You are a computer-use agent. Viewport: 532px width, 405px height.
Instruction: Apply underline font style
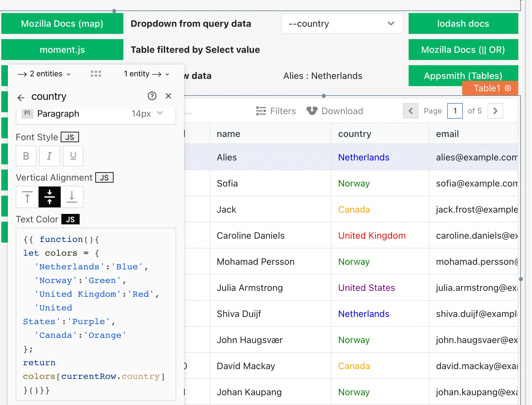73,156
